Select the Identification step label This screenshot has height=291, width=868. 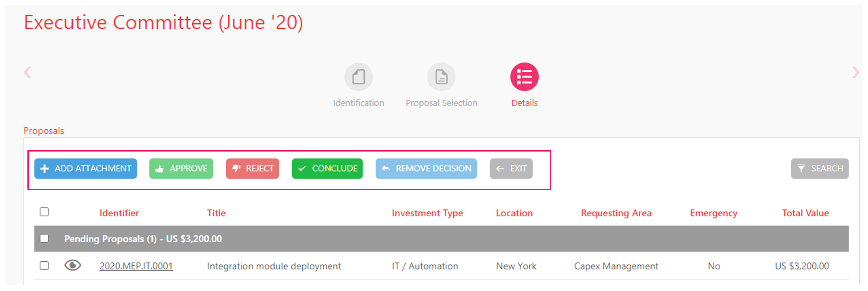click(359, 103)
